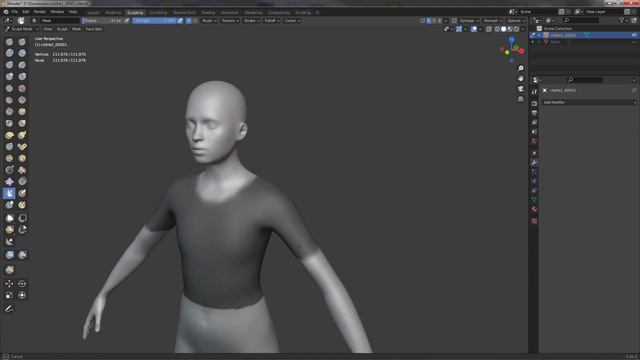Screen dimensions: 640x360
Task: Select the Draw Face Sets brush
Action: [22, 193]
